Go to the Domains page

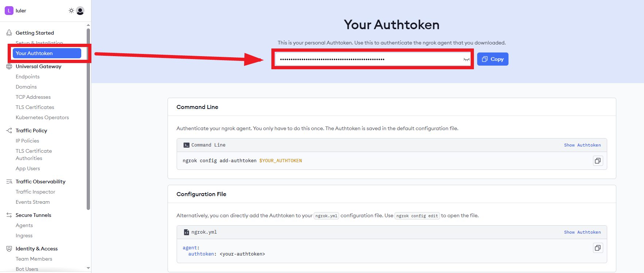pyautogui.click(x=26, y=87)
